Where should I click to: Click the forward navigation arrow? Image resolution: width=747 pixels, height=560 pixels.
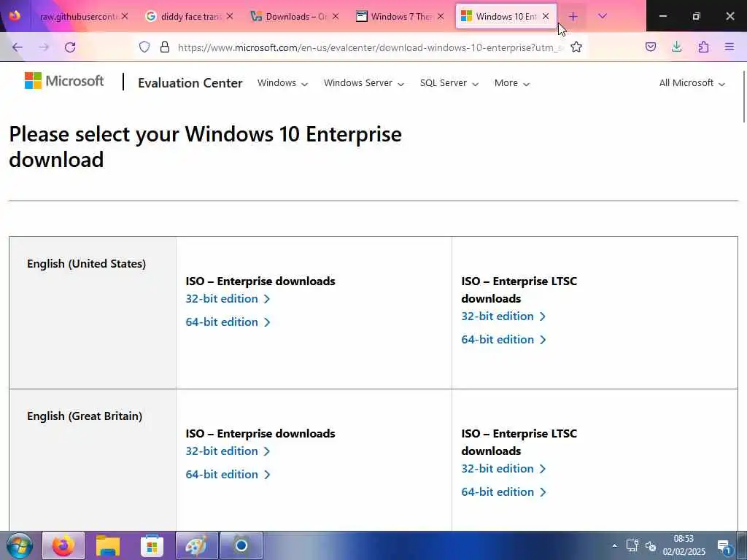click(x=44, y=47)
